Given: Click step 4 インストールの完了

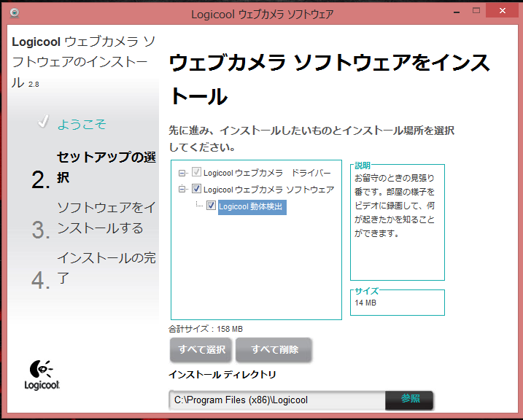Looking at the screenshot, I should (x=94, y=269).
